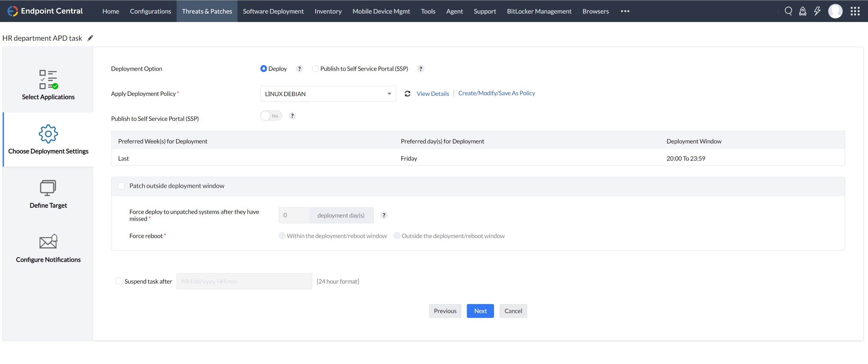Open the search magnifier icon
The height and width of the screenshot is (364, 868).
point(788,11)
